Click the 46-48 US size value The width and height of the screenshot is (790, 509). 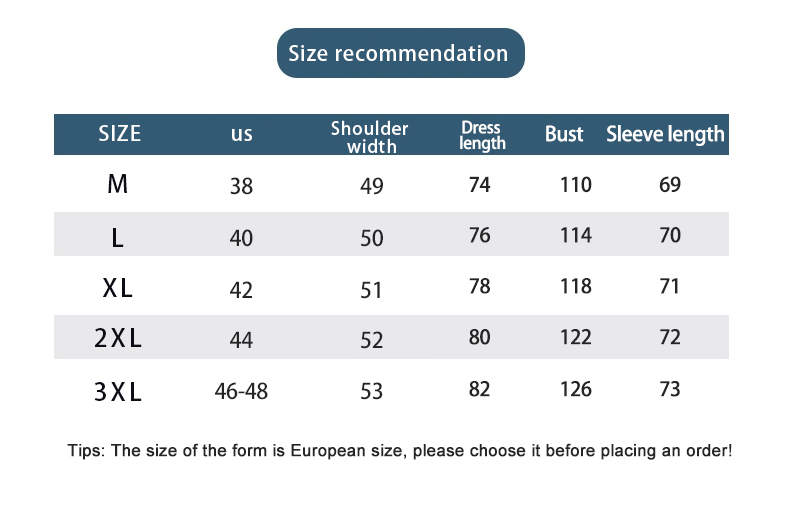tap(241, 391)
